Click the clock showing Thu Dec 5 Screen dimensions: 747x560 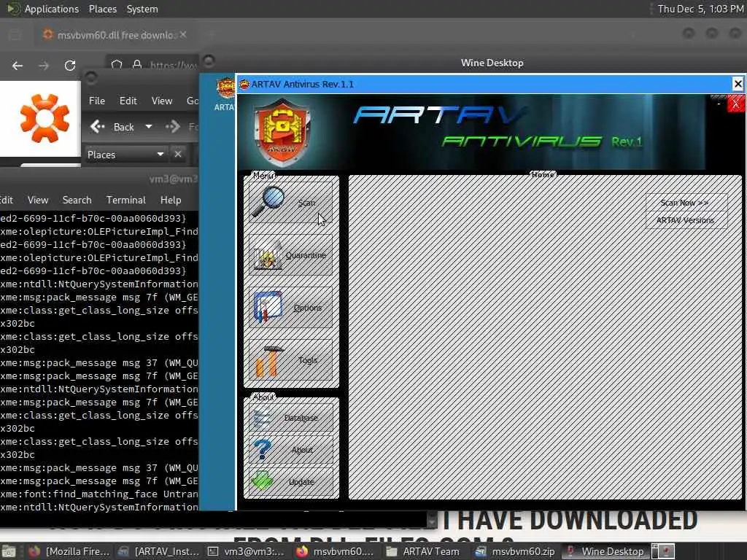click(700, 9)
